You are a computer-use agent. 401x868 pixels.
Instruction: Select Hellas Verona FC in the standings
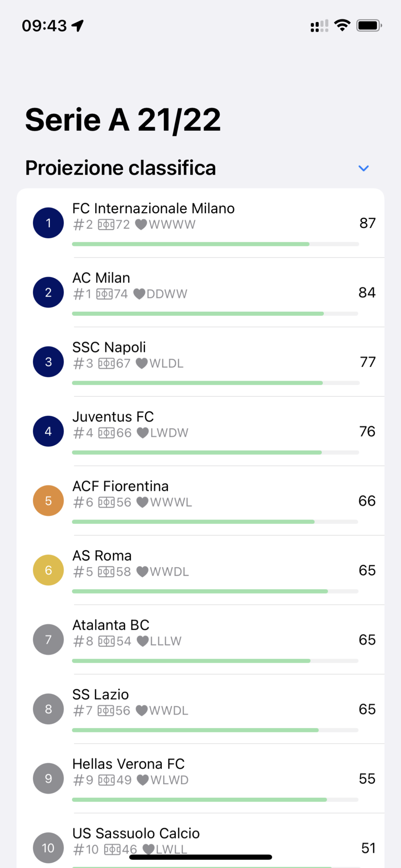pos(200,778)
